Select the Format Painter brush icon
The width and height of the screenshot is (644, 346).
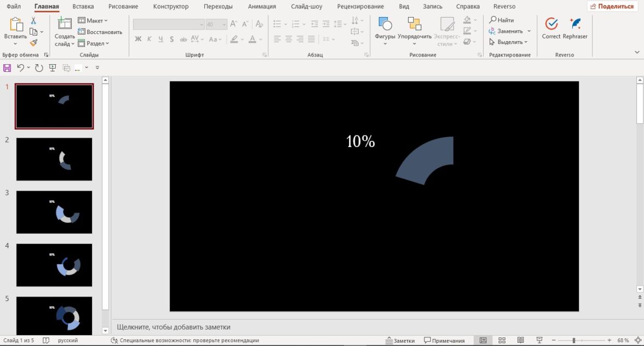click(x=33, y=43)
